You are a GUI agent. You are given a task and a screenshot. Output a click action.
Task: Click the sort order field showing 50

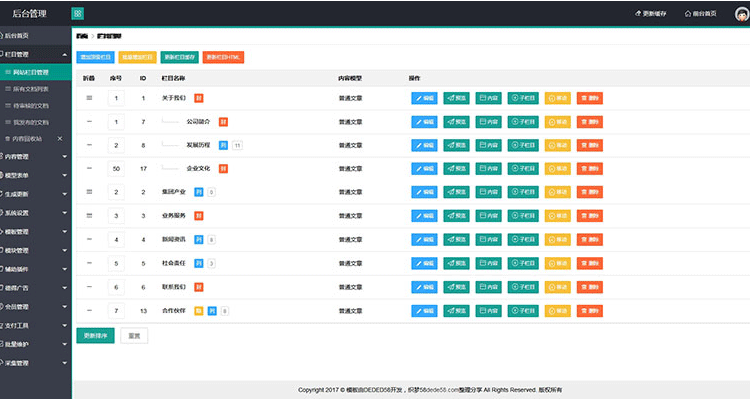[116, 168]
